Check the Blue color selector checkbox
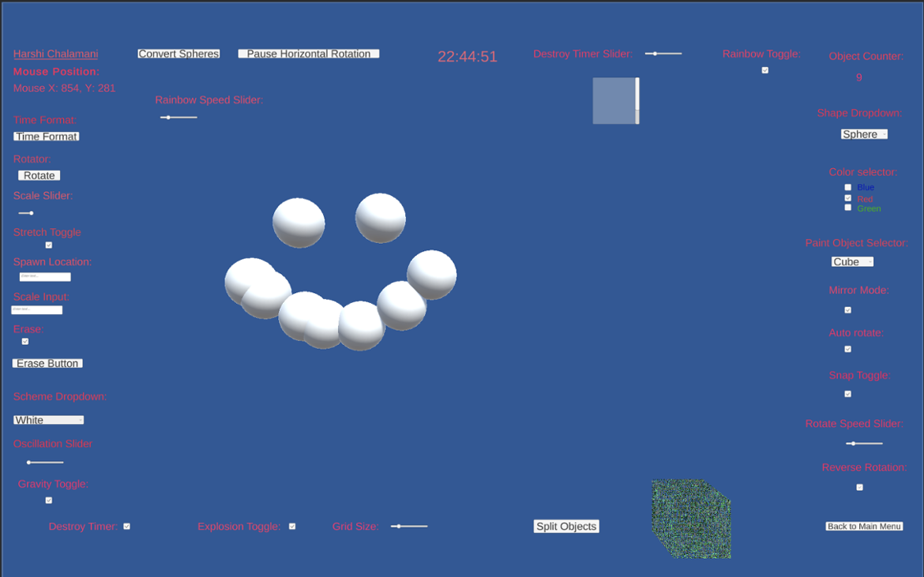 point(847,187)
